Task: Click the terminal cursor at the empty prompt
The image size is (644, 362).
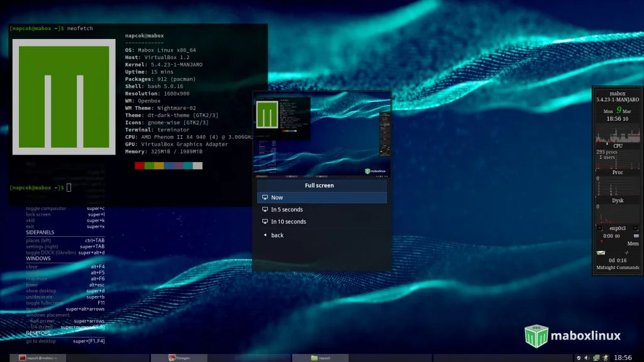Action: point(69,187)
